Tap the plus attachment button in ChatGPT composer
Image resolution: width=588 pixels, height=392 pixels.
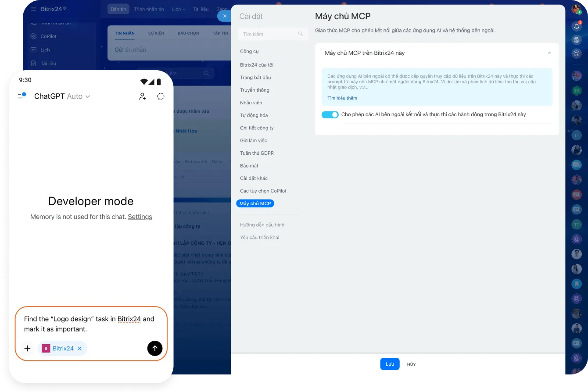pos(27,348)
